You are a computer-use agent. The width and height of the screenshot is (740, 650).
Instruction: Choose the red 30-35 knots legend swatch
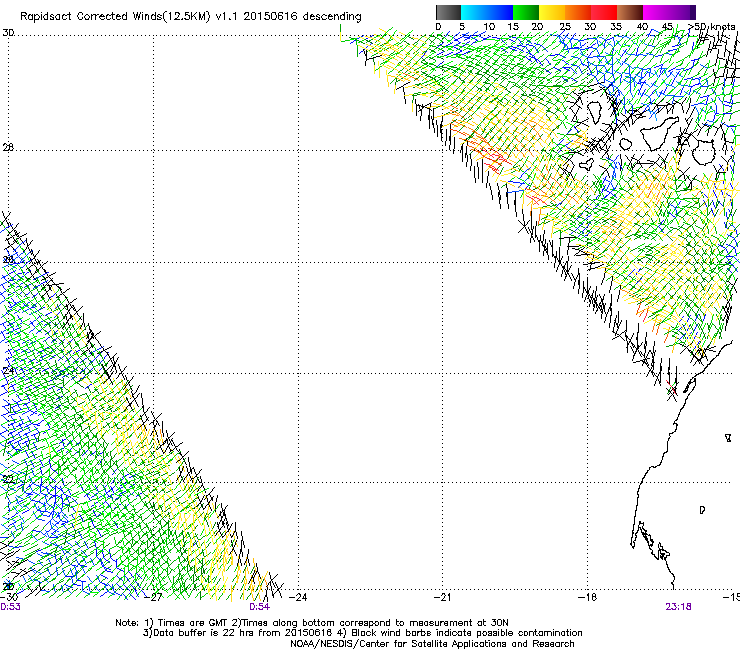pos(604,12)
